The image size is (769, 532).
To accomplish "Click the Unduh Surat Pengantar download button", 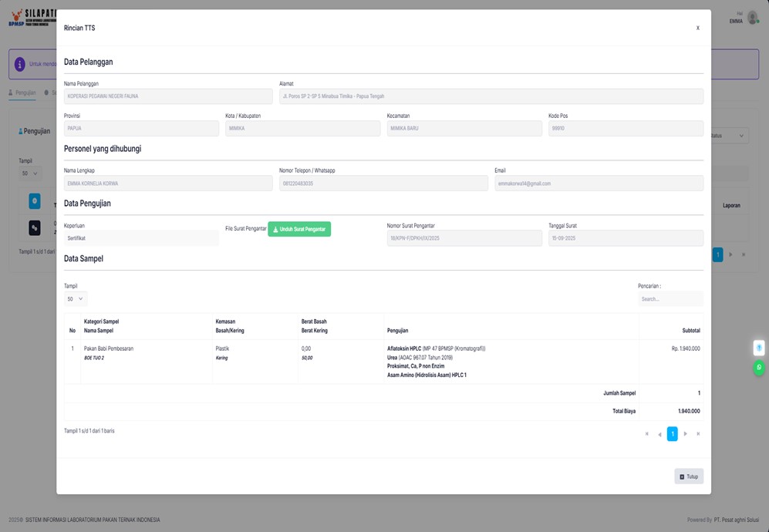I will coord(299,229).
